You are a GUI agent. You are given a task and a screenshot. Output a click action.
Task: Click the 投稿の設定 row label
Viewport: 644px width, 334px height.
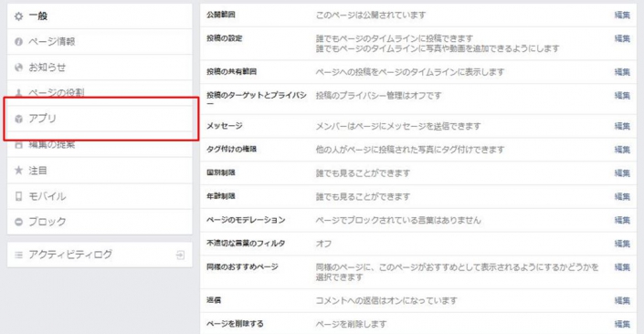224,38
